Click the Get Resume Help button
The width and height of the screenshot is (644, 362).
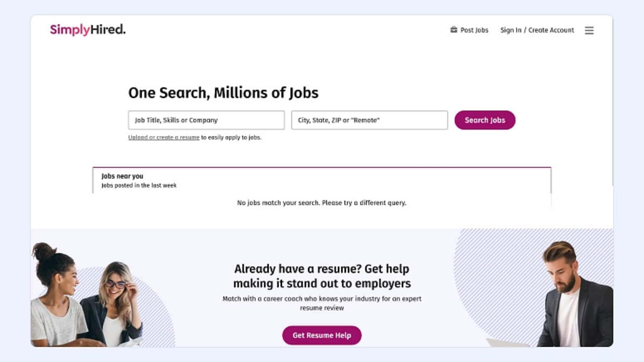point(322,335)
